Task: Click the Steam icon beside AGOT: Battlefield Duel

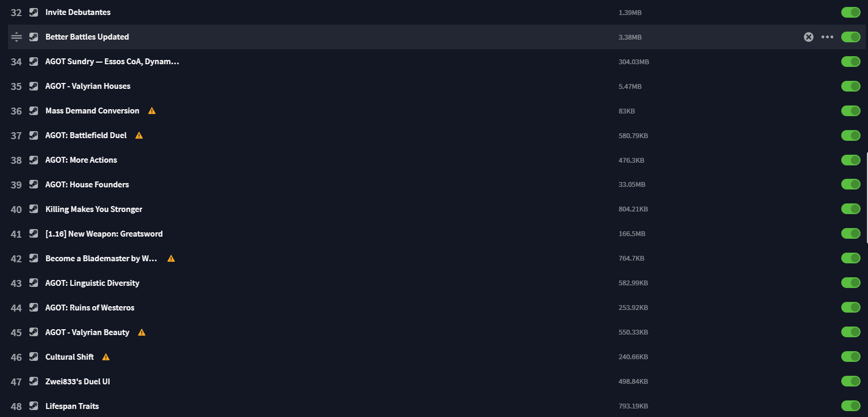Action: [34, 135]
